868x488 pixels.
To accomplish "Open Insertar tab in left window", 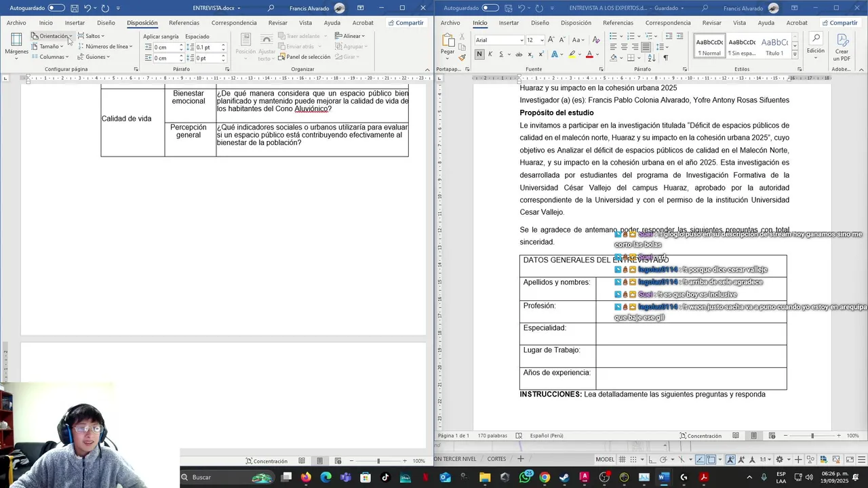I will [75, 22].
